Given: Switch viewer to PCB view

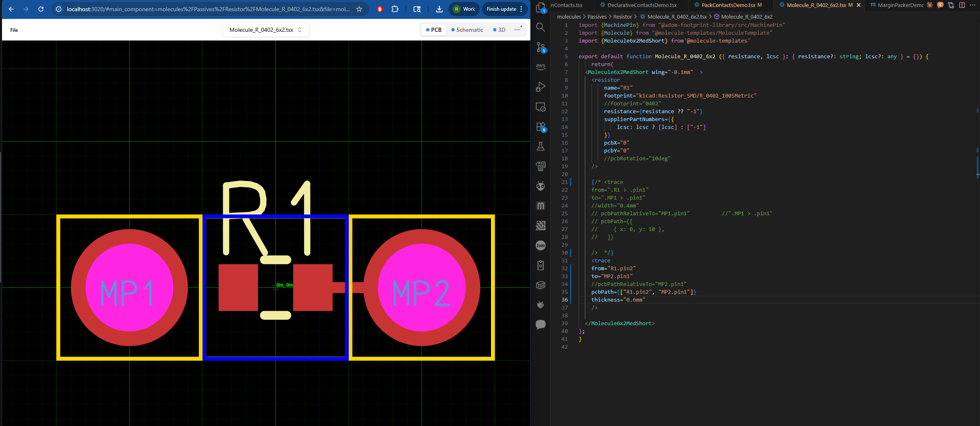Looking at the screenshot, I should pos(434,30).
